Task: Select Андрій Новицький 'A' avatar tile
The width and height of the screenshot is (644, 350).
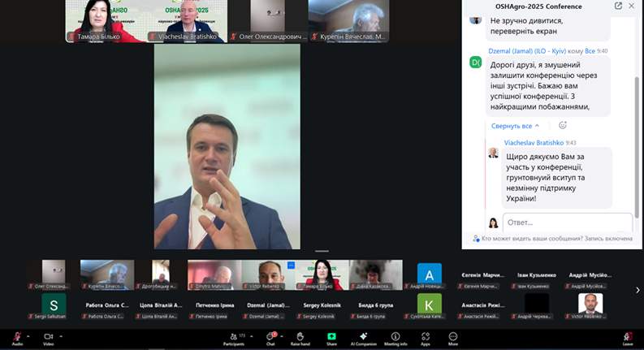Action: [429, 276]
